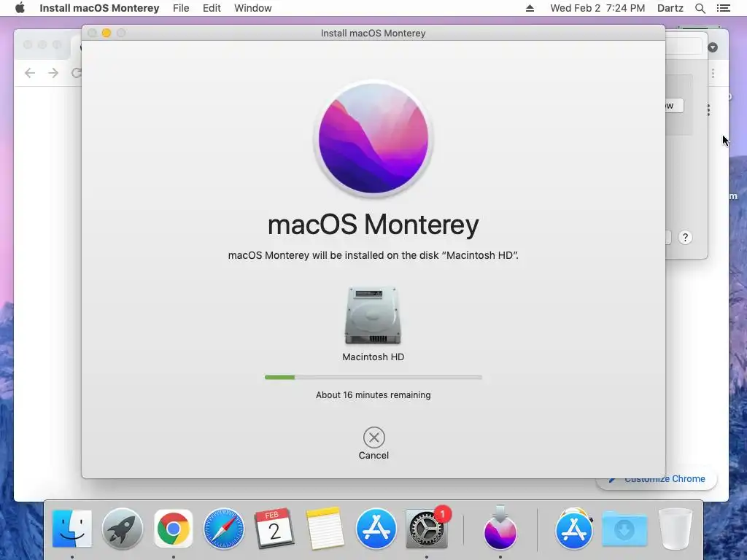Open Safari compass icon in Dock
Screen dimensions: 747x560
point(224,529)
